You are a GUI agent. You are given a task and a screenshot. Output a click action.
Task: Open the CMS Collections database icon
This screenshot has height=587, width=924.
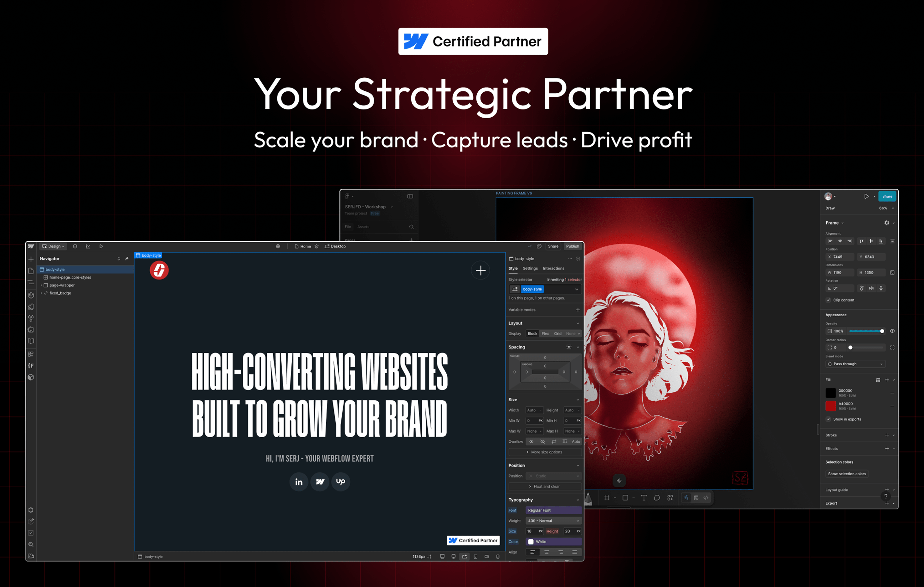point(75,246)
